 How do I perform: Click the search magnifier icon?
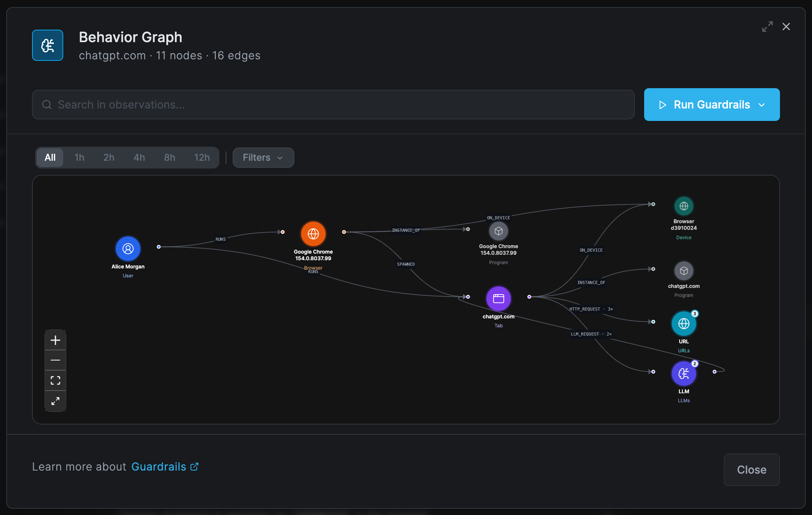(x=47, y=105)
